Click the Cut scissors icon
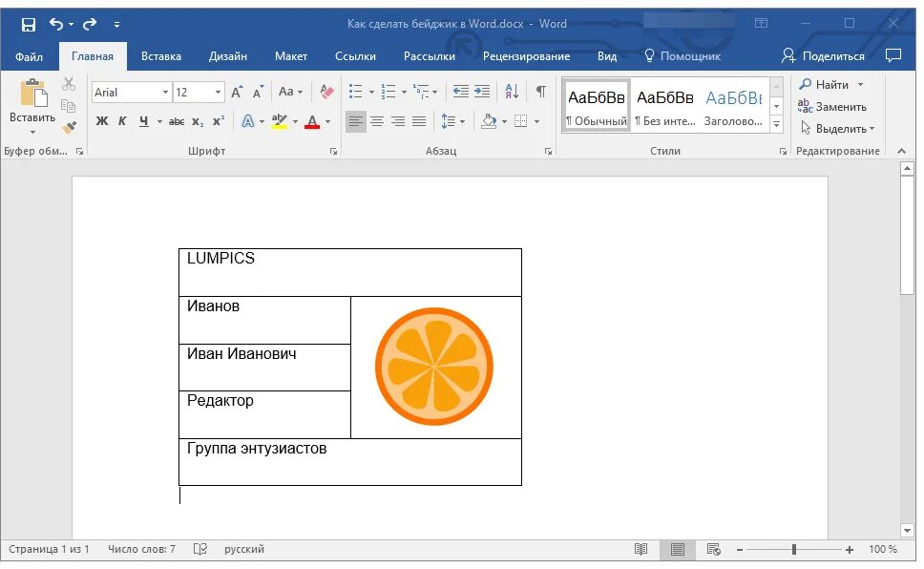Viewport: 924px width, 569px height. click(x=69, y=84)
